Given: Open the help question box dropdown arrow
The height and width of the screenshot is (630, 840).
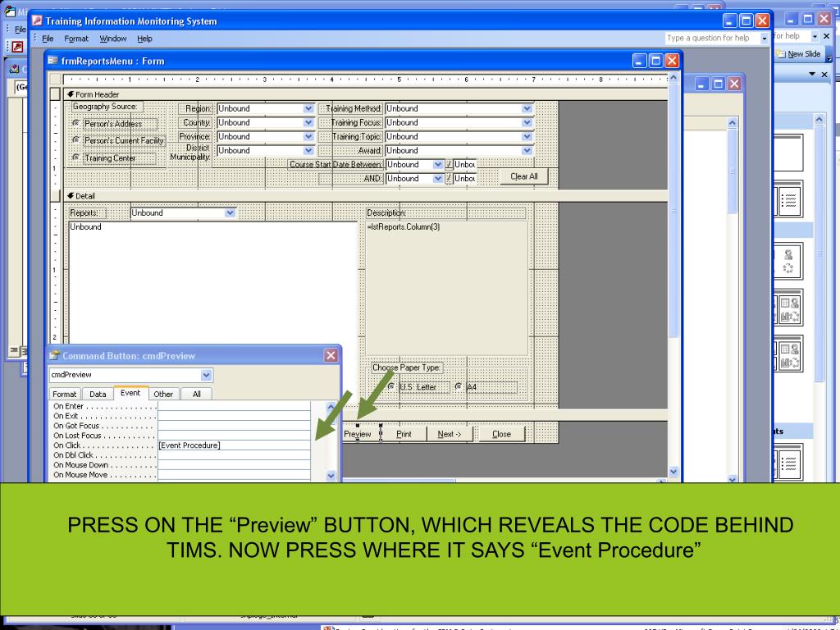Looking at the screenshot, I should tap(765, 39).
